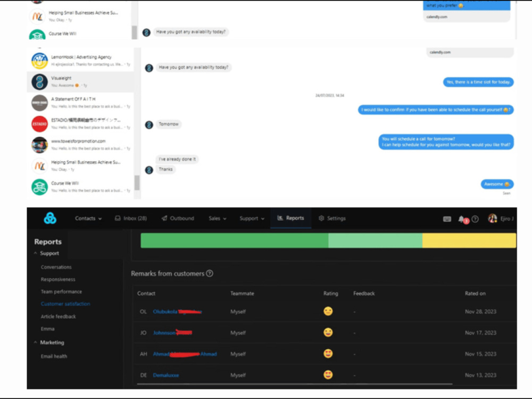Click the Tomorrow message bubble

tap(169, 124)
